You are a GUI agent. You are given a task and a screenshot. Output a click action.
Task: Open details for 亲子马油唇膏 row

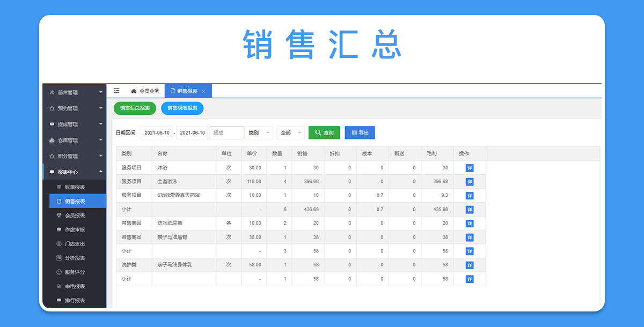click(470, 237)
